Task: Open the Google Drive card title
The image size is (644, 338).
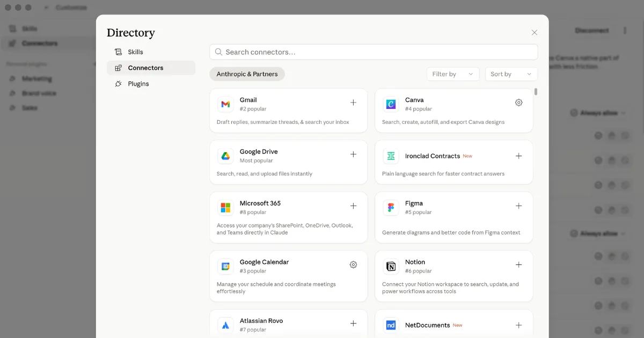Action: (259, 152)
